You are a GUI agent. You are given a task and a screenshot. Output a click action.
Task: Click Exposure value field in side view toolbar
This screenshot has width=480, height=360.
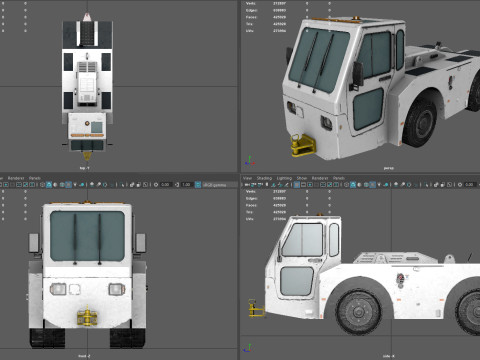pos(470,184)
